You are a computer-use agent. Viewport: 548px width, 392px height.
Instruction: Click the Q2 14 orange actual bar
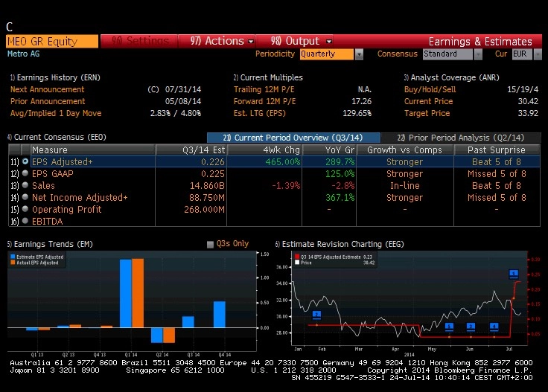click(169, 335)
